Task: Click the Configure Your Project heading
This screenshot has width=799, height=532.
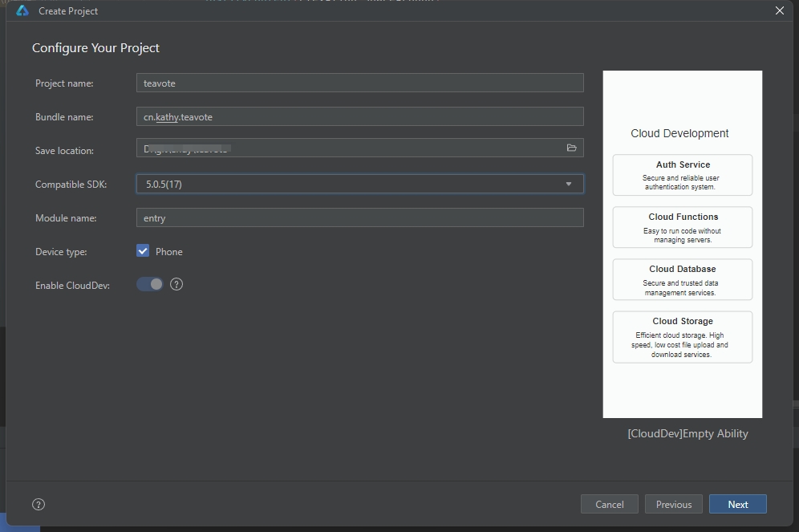Action: pyautogui.click(x=95, y=48)
